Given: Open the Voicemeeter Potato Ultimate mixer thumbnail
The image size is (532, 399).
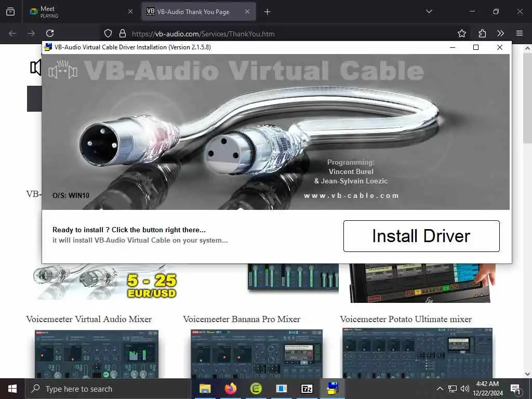Looking at the screenshot, I should (x=417, y=353).
